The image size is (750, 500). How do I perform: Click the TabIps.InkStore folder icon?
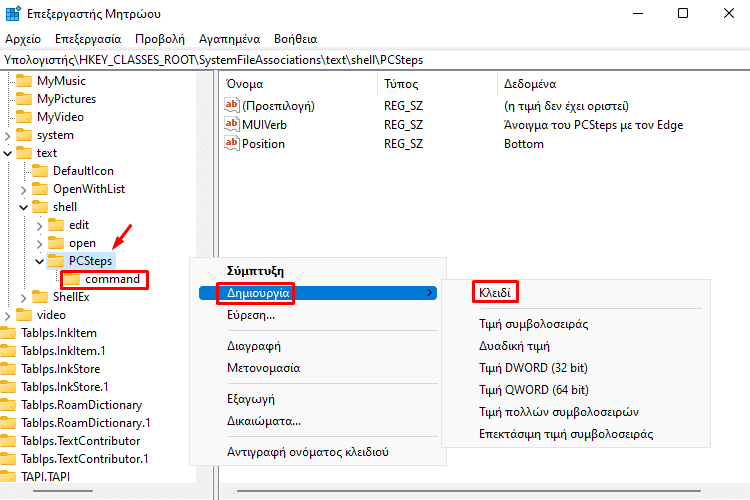tap(8, 369)
